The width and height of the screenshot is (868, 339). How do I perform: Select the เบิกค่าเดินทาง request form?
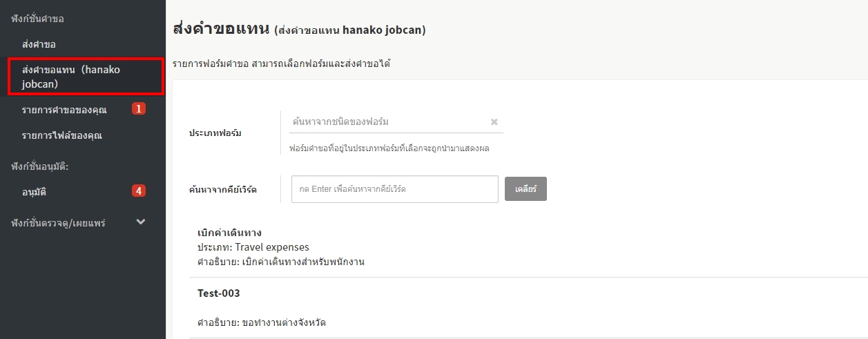pyautogui.click(x=229, y=233)
